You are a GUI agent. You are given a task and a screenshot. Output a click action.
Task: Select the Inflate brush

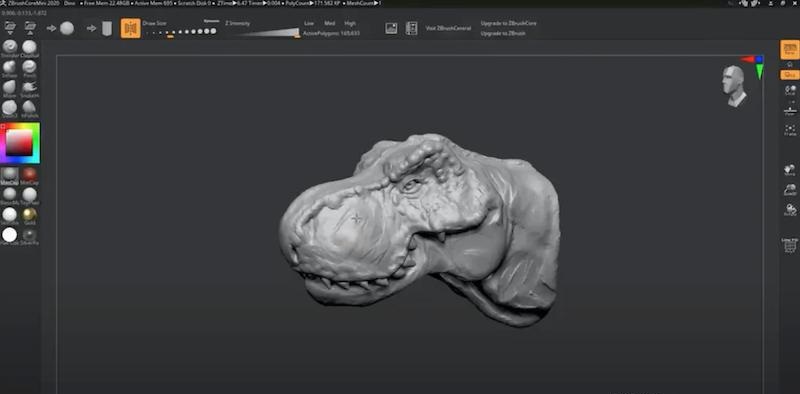[x=10, y=68]
